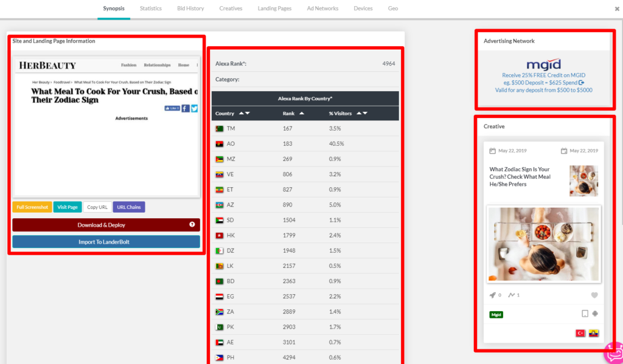This screenshot has width=623, height=364.
Task: Click the Visit Page button
Action: 68,207
